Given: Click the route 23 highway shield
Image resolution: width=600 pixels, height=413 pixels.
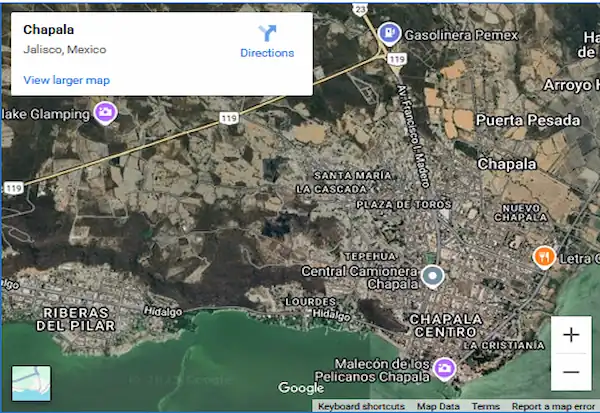Looking at the screenshot, I should [x=360, y=10].
